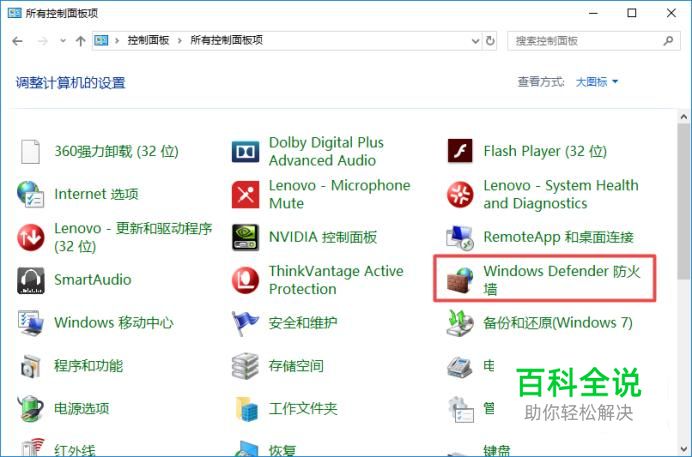Viewport: 692px width, 457px height.
Task: Open the 电源选项 link
Action: click(x=82, y=408)
